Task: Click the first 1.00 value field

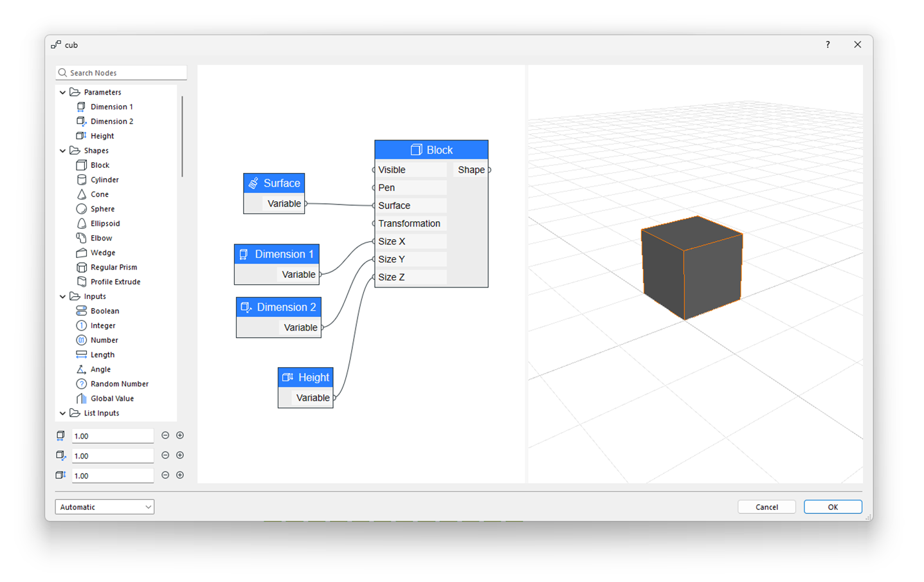Action: point(113,436)
